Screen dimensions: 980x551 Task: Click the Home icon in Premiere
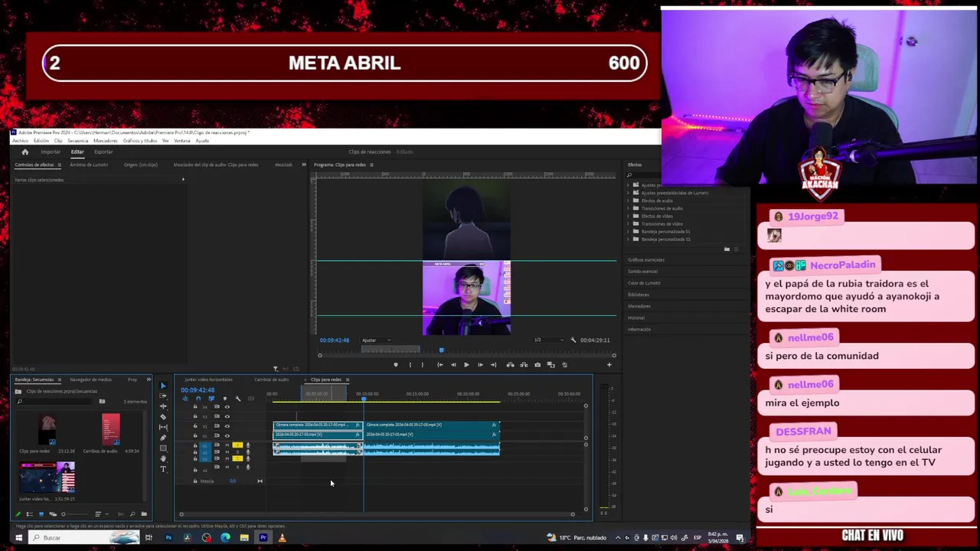[x=24, y=152]
